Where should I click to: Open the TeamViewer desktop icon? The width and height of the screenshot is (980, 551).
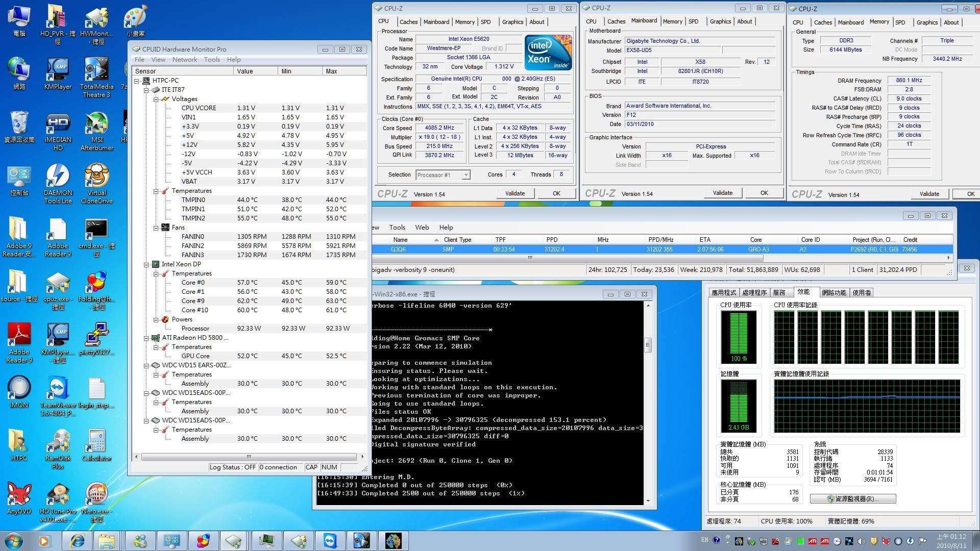coord(58,396)
